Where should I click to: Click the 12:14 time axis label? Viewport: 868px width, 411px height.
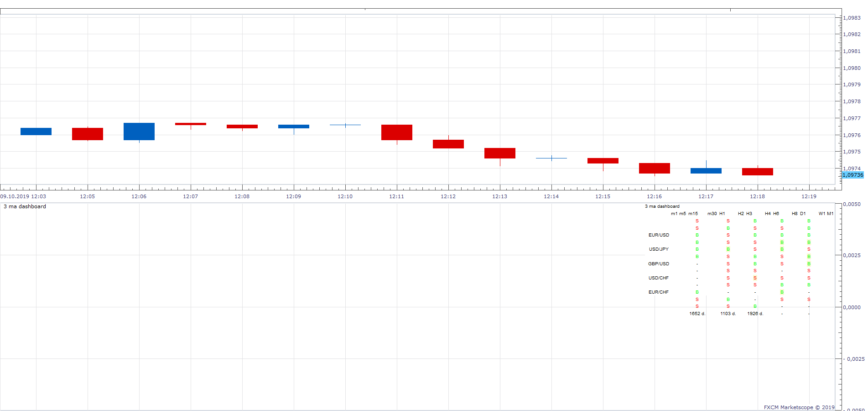[551, 196]
